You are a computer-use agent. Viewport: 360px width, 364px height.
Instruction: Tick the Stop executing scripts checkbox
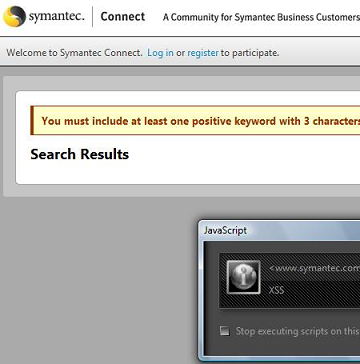[x=225, y=331]
